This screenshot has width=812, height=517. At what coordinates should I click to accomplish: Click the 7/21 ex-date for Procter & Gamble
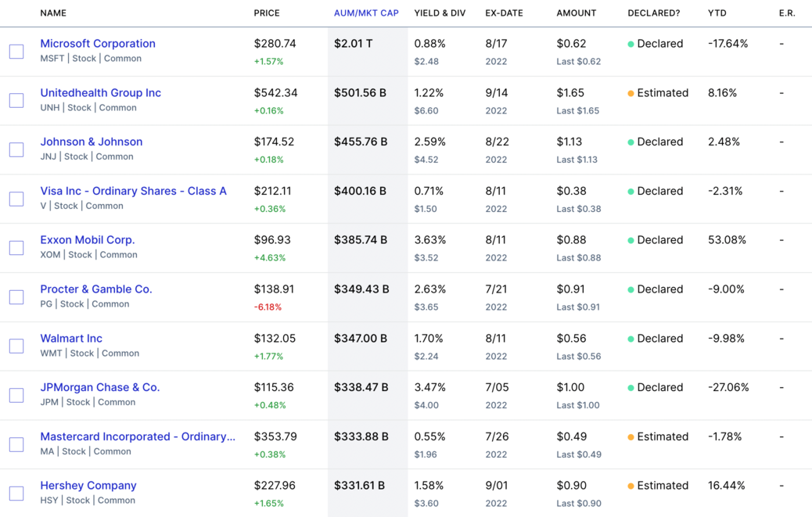pos(496,289)
